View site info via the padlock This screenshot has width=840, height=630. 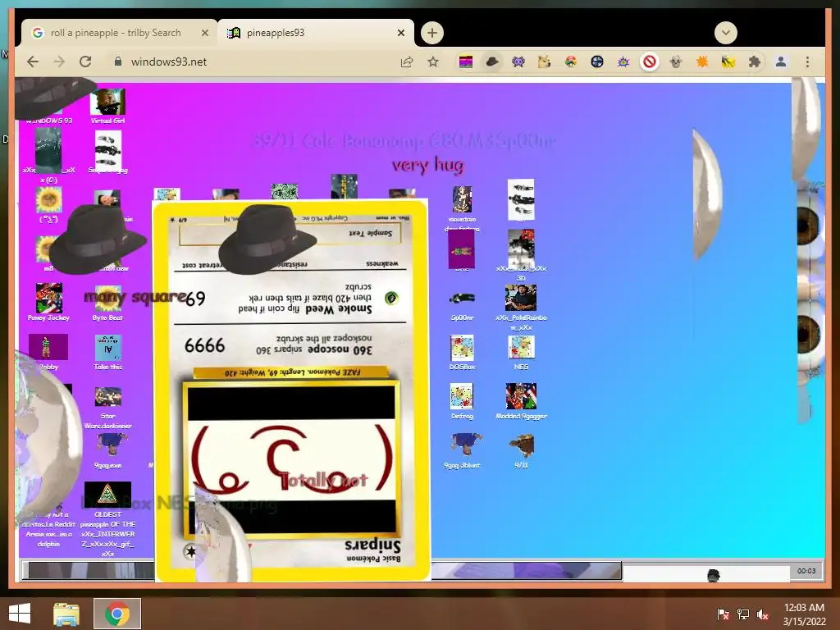[x=118, y=61]
